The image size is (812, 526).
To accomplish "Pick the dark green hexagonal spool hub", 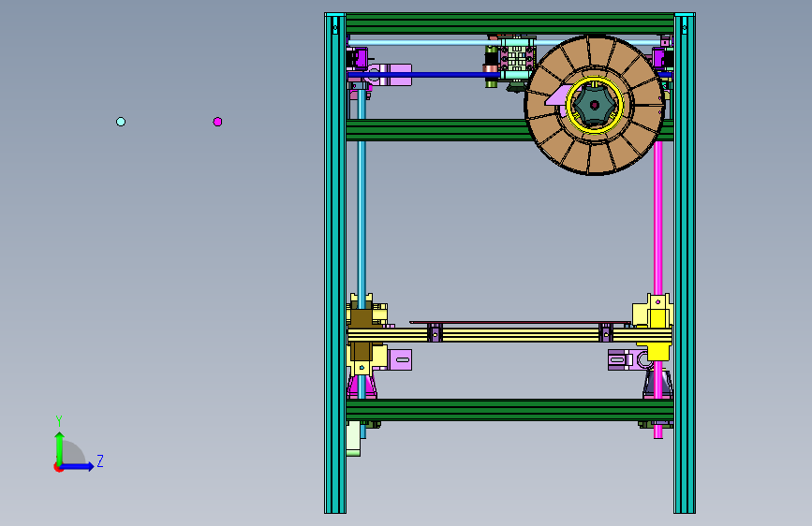I will tap(595, 105).
